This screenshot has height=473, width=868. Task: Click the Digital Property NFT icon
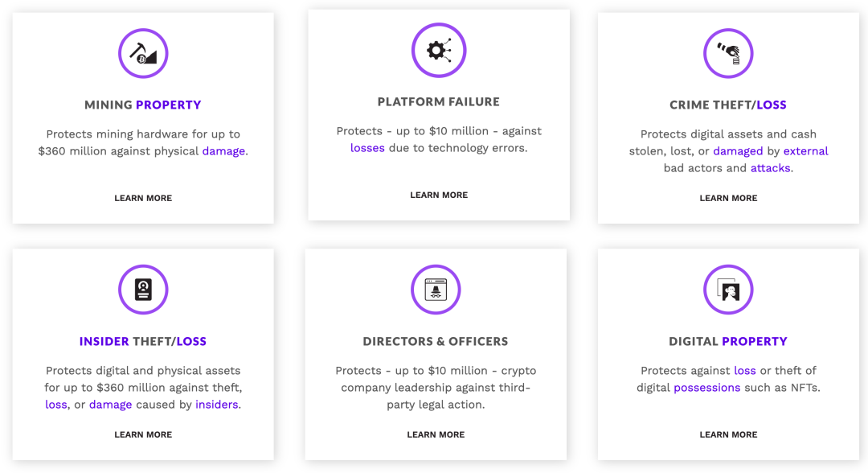click(728, 289)
